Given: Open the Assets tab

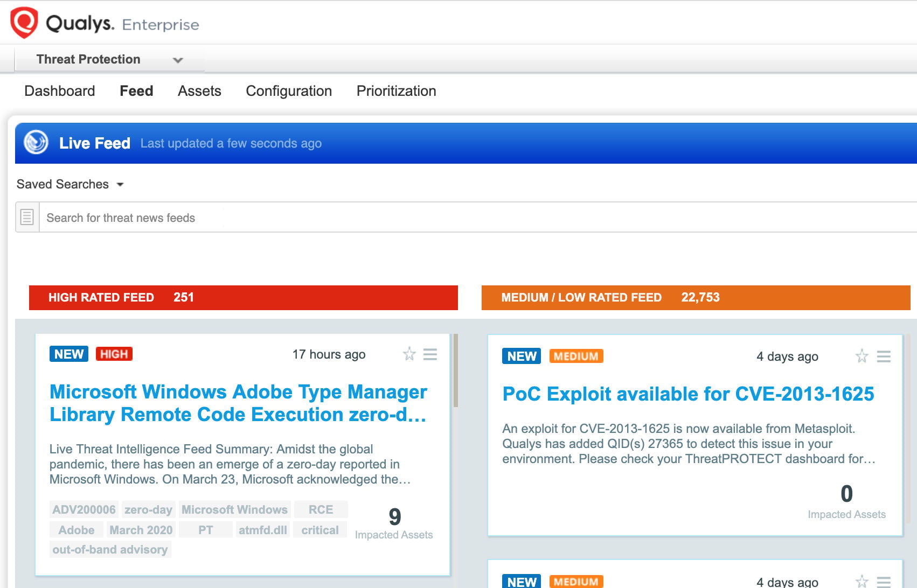Looking at the screenshot, I should coord(199,91).
